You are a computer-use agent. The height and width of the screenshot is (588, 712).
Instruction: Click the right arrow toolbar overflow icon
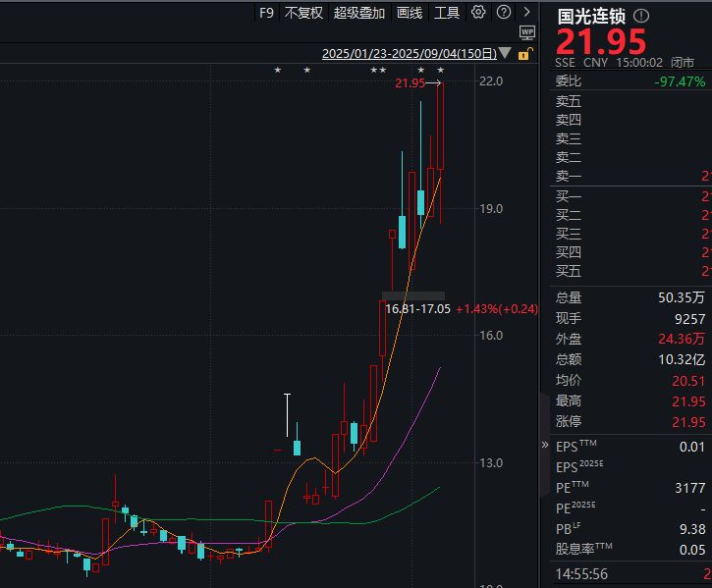click(526, 12)
